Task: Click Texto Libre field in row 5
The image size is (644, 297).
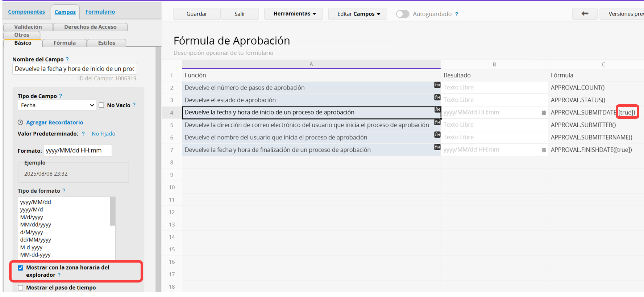Action: click(x=494, y=125)
